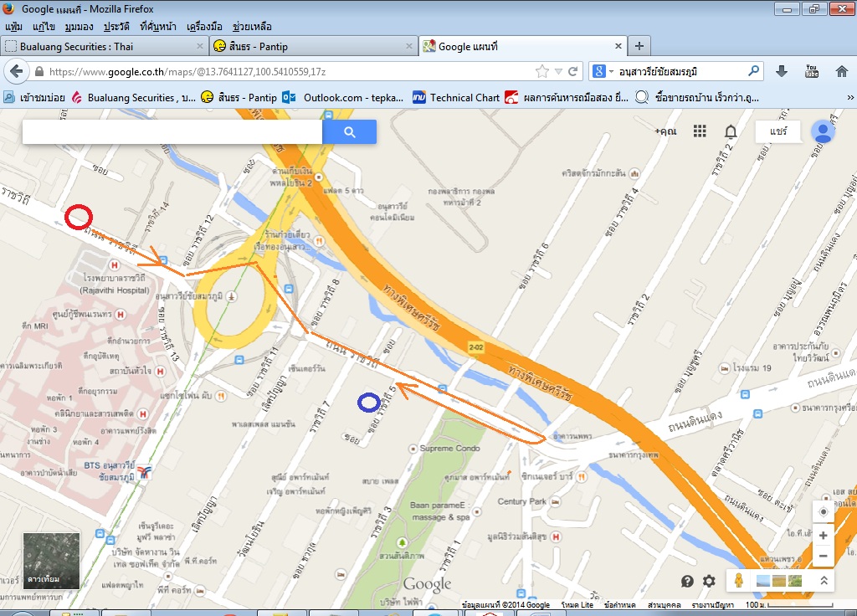Viewport: 857px width, 616px height.
Task: Open the Outlook.com bookmark
Action: 343,98
